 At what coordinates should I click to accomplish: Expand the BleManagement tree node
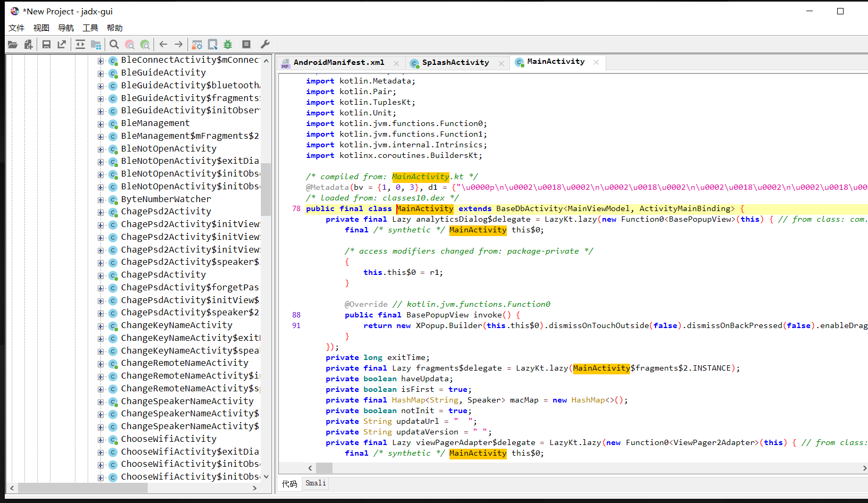pyautogui.click(x=100, y=123)
